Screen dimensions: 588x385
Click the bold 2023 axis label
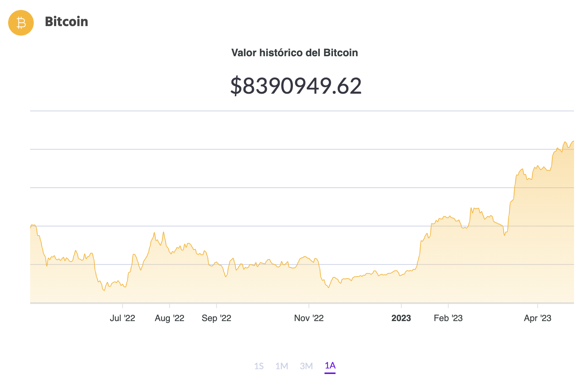(401, 318)
